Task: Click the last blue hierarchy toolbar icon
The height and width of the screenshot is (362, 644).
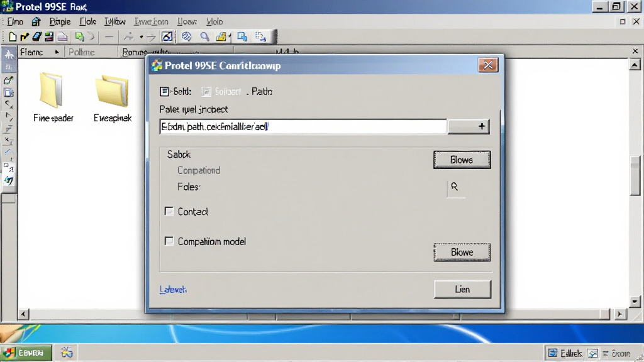Action: 260,37
